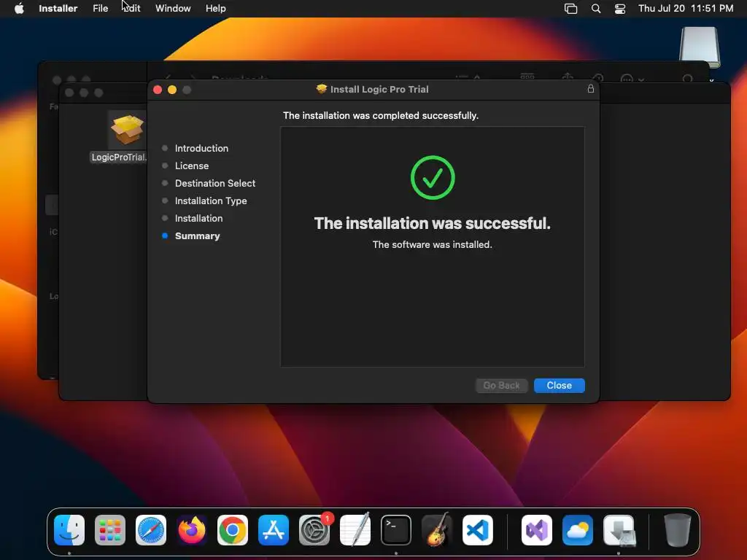This screenshot has height=560, width=747.
Task: Click the Close button in the installer
Action: (x=559, y=385)
